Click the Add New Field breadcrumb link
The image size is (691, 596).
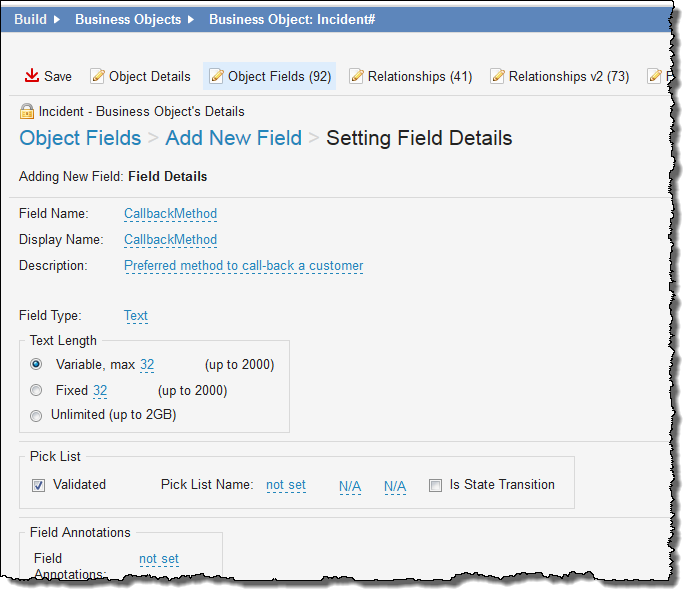233,138
